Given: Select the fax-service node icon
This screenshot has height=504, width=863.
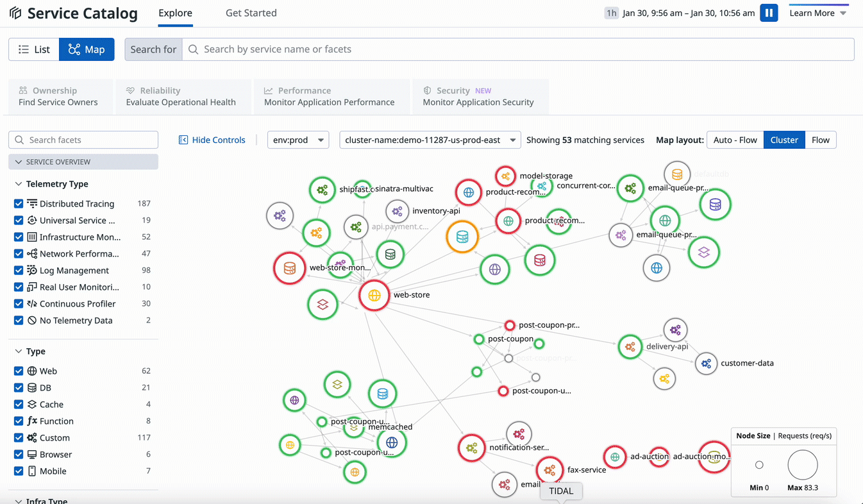Looking at the screenshot, I should pyautogui.click(x=549, y=470).
